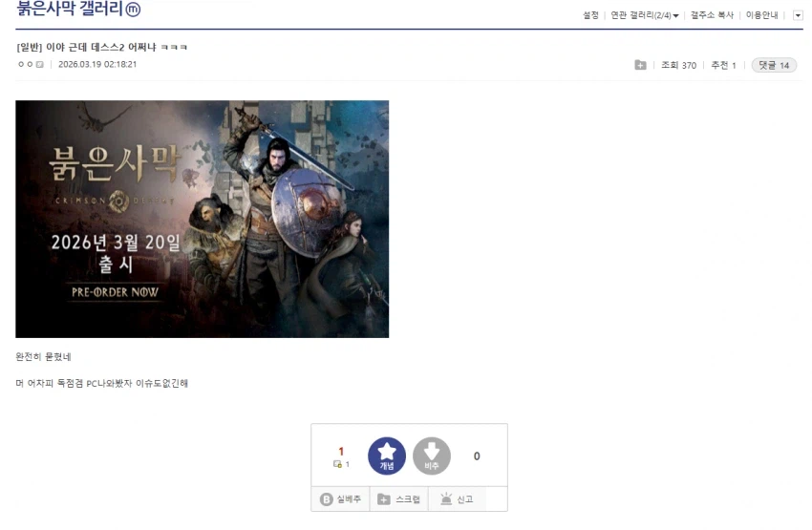Click the body line 머 어차피 독점겜 PC나와봤자
This screenshot has height=530, width=812.
101,383
